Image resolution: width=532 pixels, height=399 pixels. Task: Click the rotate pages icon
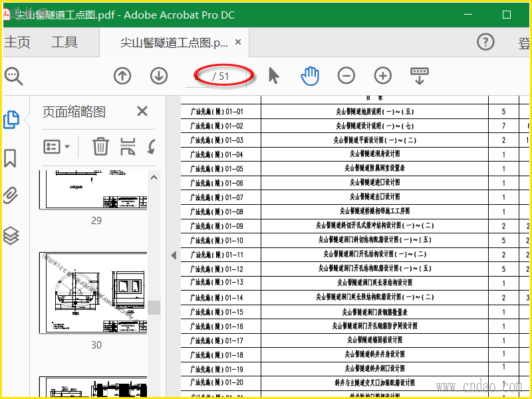[152, 146]
